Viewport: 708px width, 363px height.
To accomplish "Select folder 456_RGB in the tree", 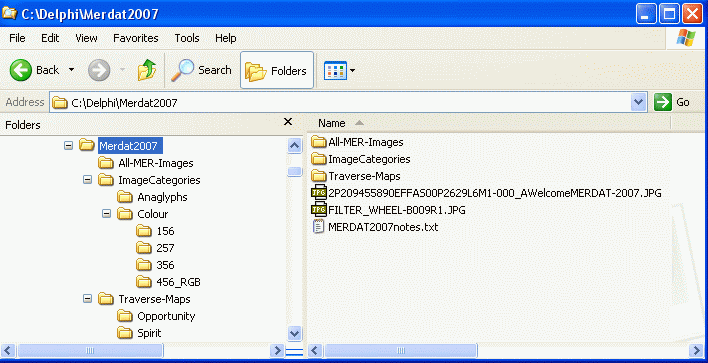I will click(x=178, y=282).
